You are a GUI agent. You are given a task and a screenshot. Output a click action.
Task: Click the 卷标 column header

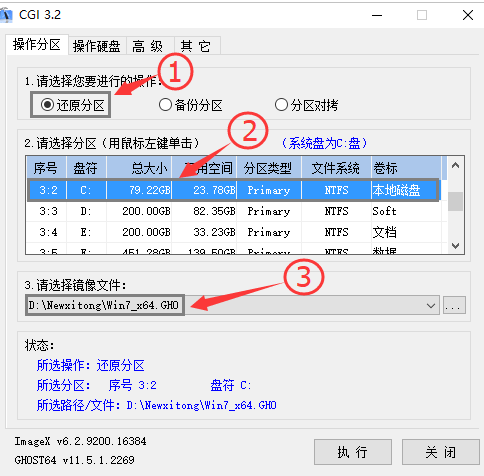point(407,168)
